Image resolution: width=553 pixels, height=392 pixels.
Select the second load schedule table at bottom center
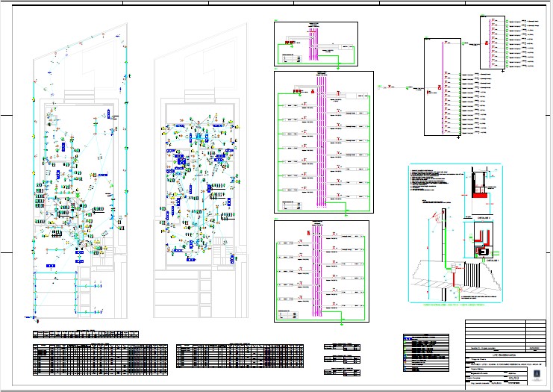(x=240, y=356)
